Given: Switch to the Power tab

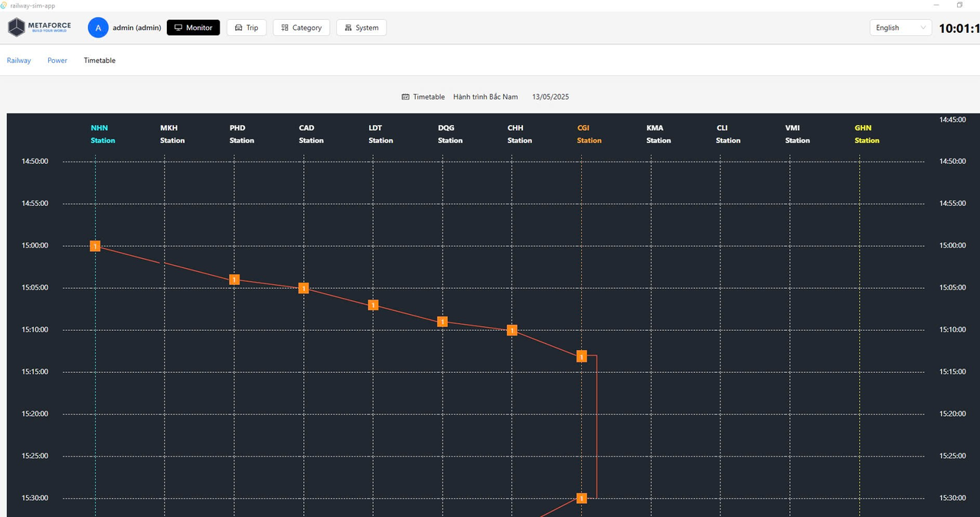Looking at the screenshot, I should tap(57, 61).
